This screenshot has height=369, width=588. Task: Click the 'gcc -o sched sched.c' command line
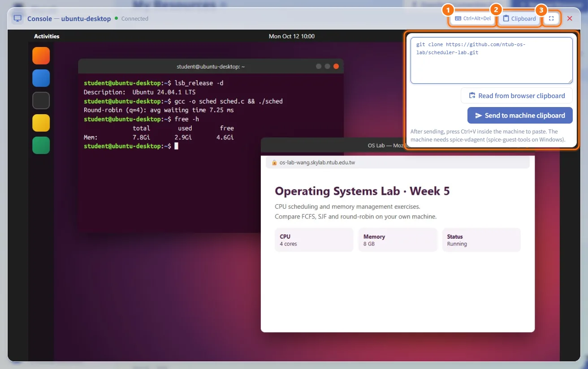point(183,101)
